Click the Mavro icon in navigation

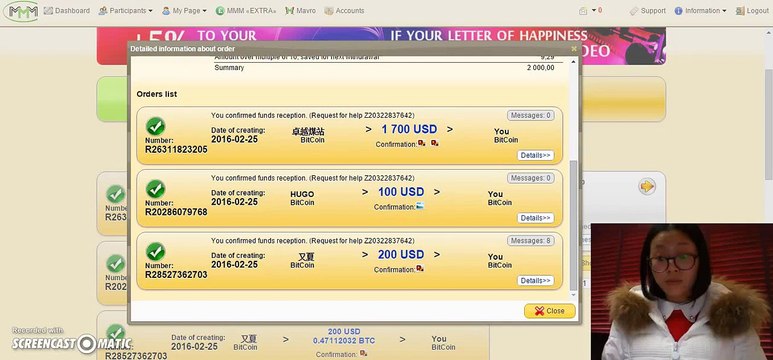(x=289, y=10)
